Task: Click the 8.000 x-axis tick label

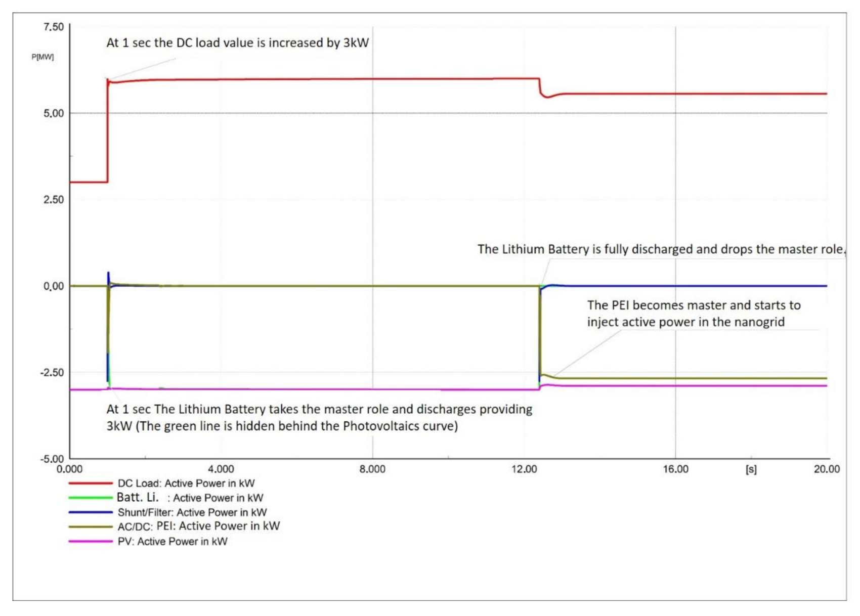Action: [372, 469]
